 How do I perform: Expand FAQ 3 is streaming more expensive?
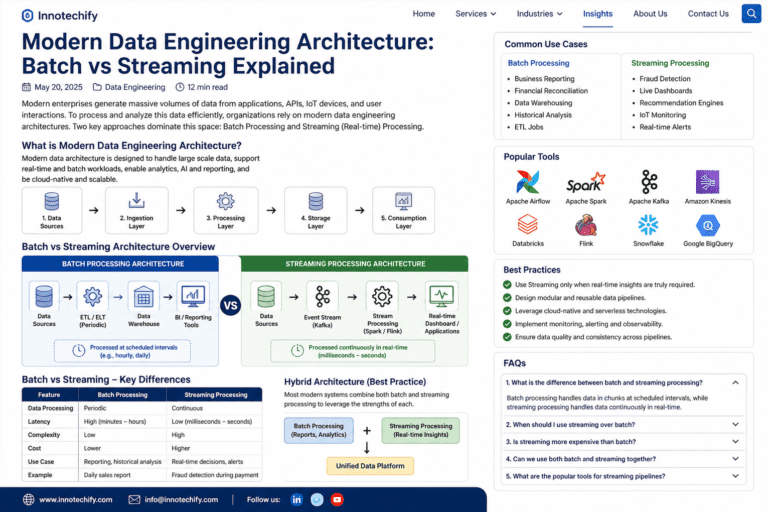pos(735,442)
